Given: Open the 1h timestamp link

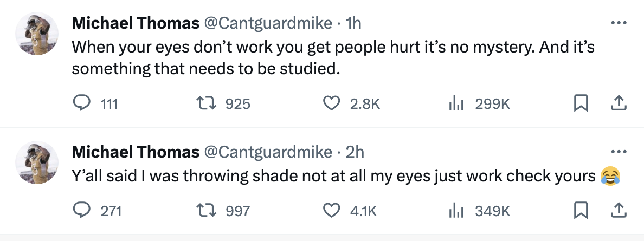Looking at the screenshot, I should click(x=353, y=23).
